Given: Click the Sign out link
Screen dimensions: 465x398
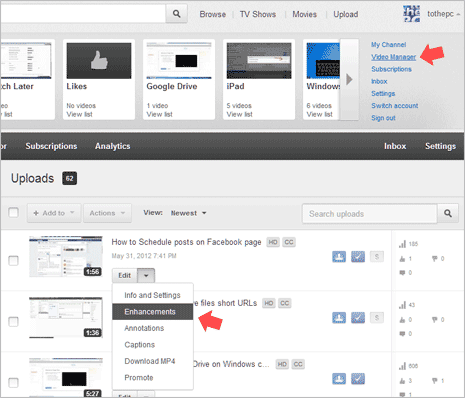Looking at the screenshot, I should 383,118.
